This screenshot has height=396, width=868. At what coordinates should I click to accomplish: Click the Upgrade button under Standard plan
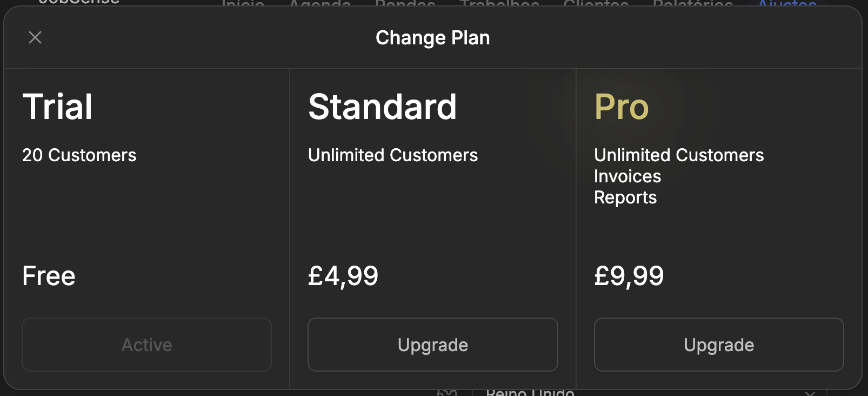pyautogui.click(x=432, y=345)
